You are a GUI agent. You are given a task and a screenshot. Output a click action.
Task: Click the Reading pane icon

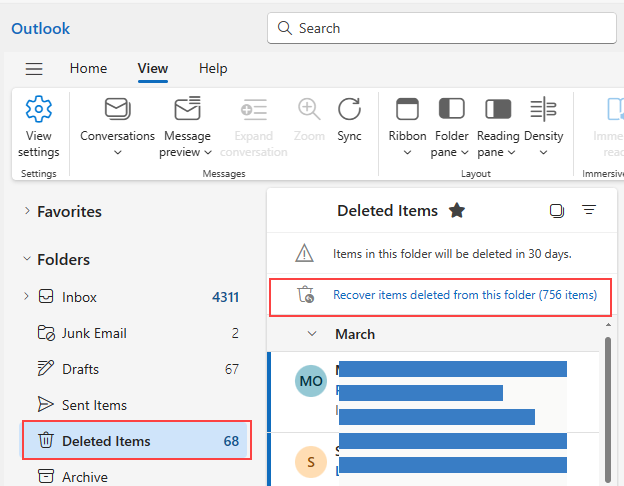[498, 109]
